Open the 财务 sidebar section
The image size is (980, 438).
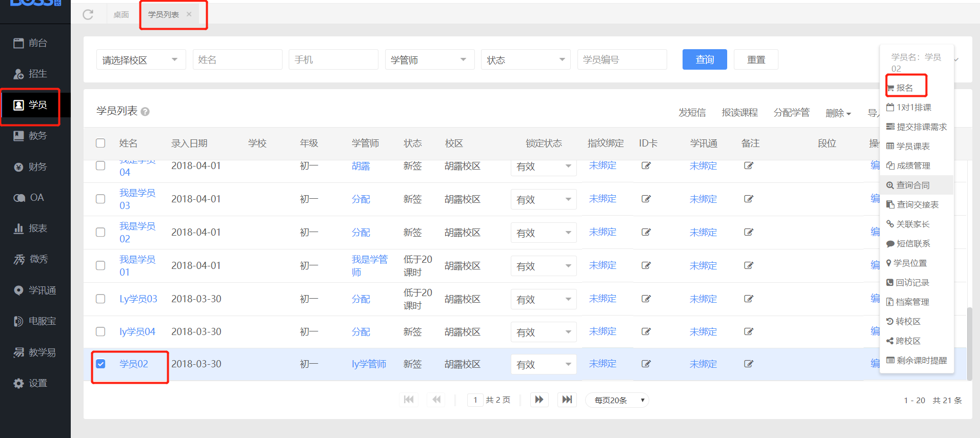click(31, 167)
